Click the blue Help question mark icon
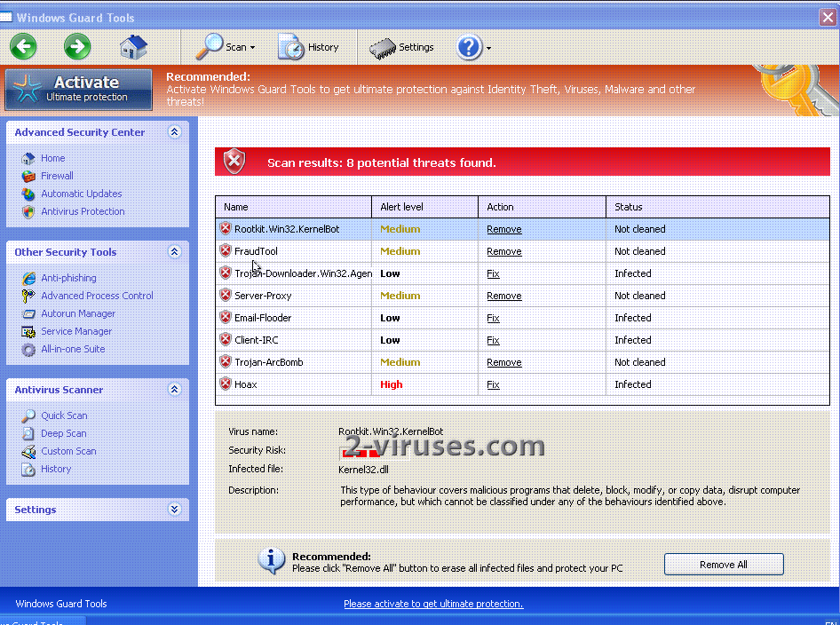840x625 pixels. 470,48
